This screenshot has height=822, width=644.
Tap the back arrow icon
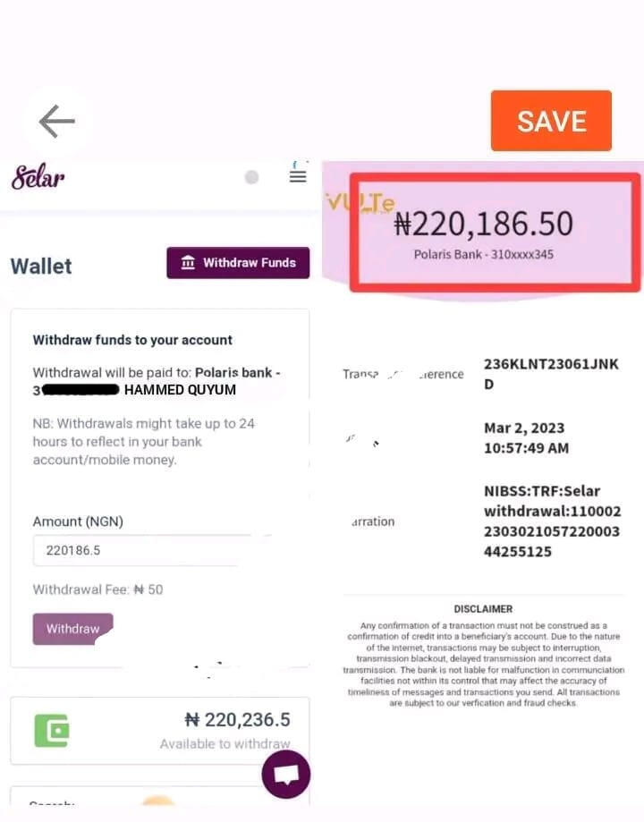pyautogui.click(x=56, y=121)
